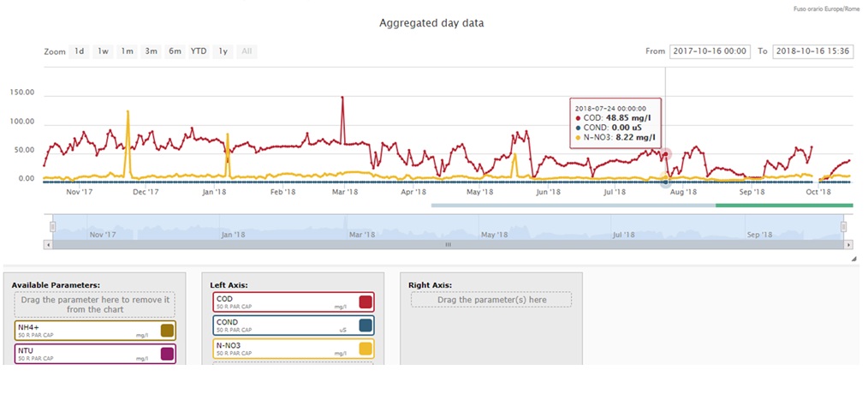Switch zoom to YTD
Viewport: 868px width, 394px height.
coord(199,51)
